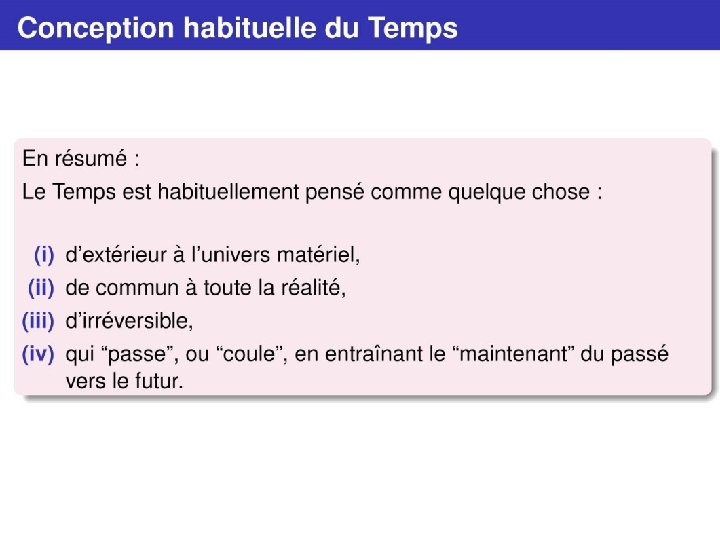The width and height of the screenshot is (720, 540).
Task: Click the text 'vers le futur.'
Action: point(124,381)
